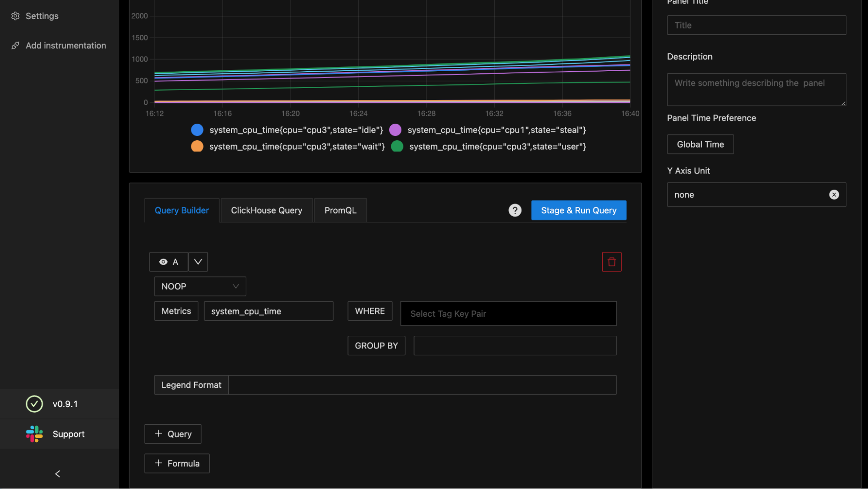Collapse sidebar with left chevron
This screenshot has width=868, height=489.
(x=58, y=474)
